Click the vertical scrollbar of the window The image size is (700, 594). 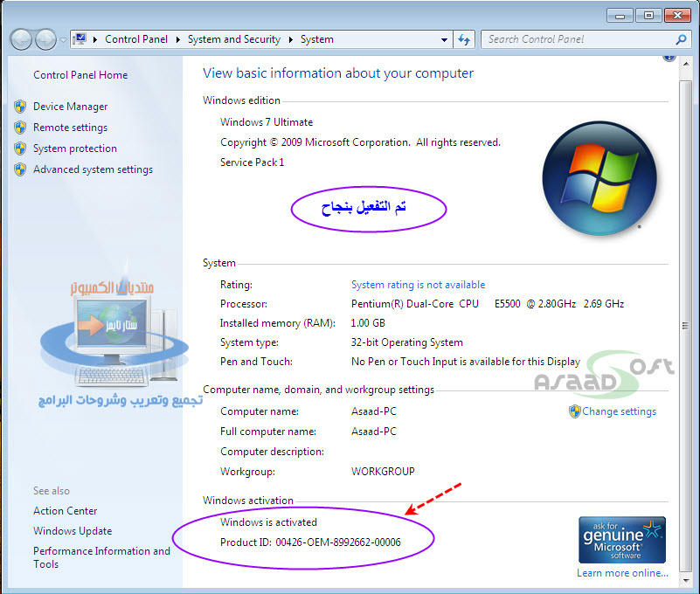tap(683, 323)
